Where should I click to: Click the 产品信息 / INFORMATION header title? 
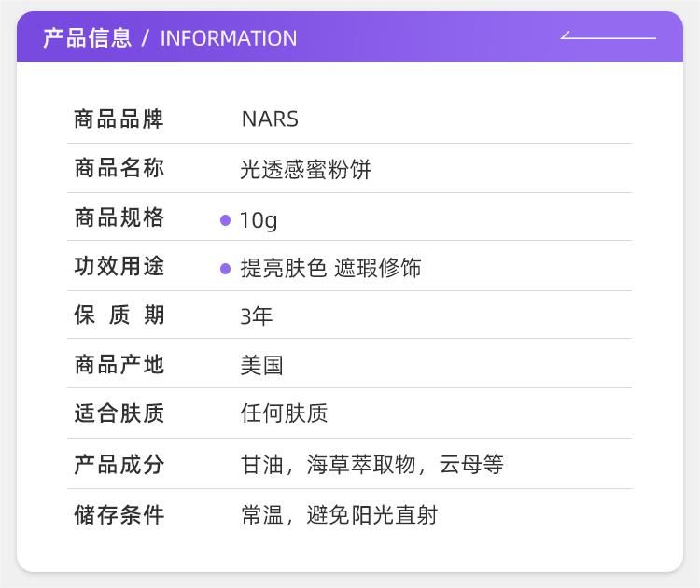pyautogui.click(x=170, y=38)
